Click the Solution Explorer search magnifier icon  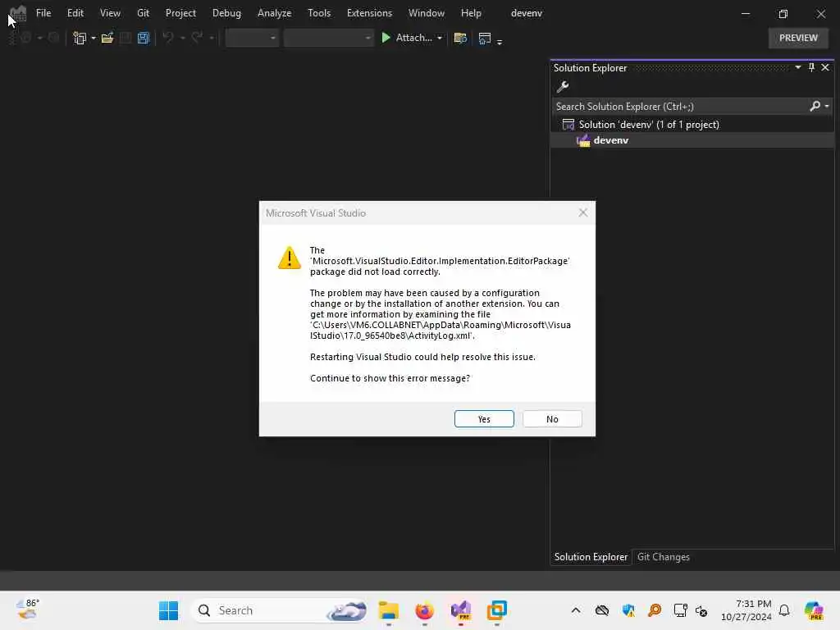815,106
